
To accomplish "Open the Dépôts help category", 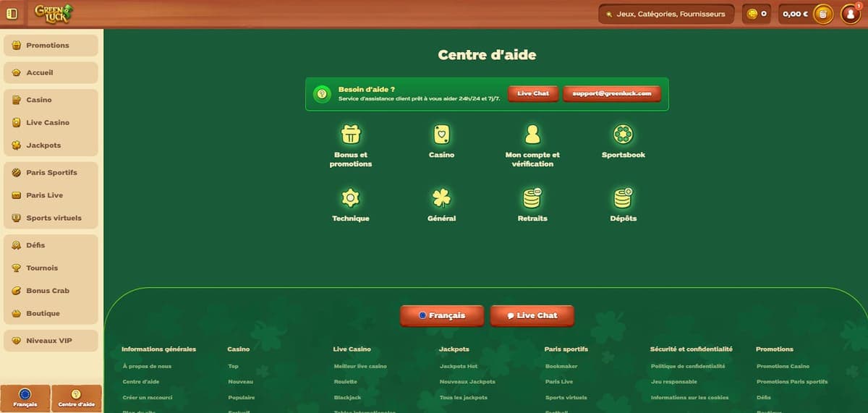I will 624,205.
